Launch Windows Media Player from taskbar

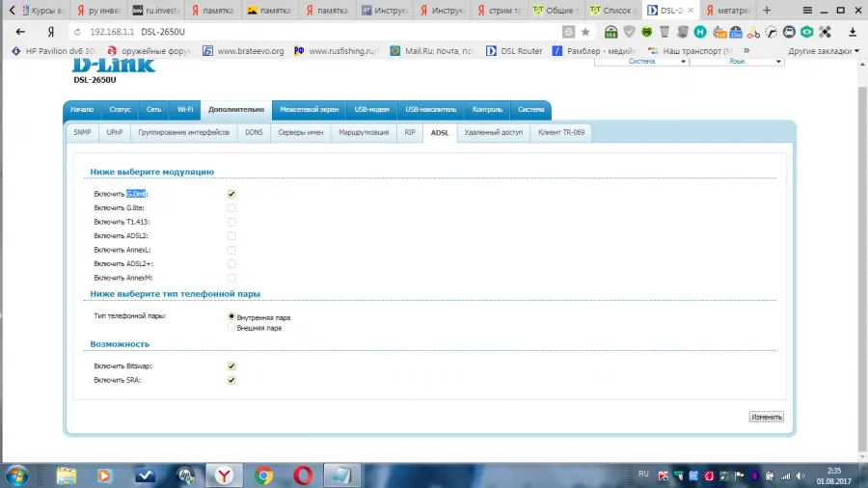(104, 475)
